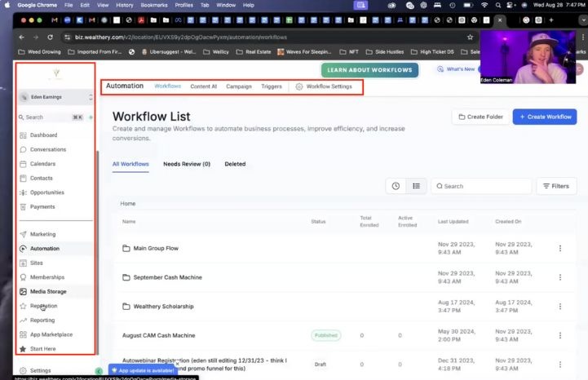Open Opportunities in the sidebar
This screenshot has width=588, height=380.
tap(47, 192)
